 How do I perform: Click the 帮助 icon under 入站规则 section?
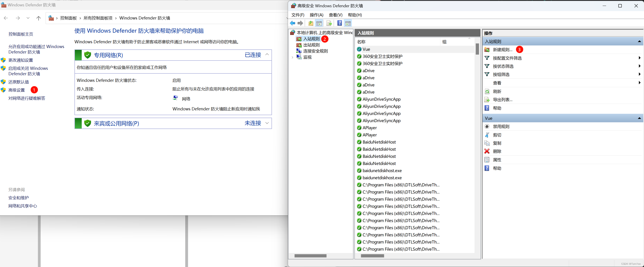pos(487,108)
